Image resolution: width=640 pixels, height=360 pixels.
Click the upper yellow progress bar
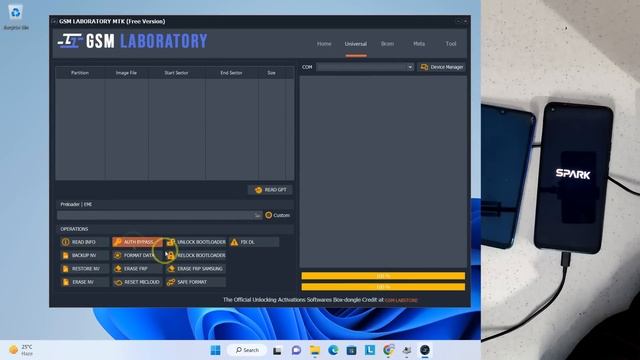(383, 276)
